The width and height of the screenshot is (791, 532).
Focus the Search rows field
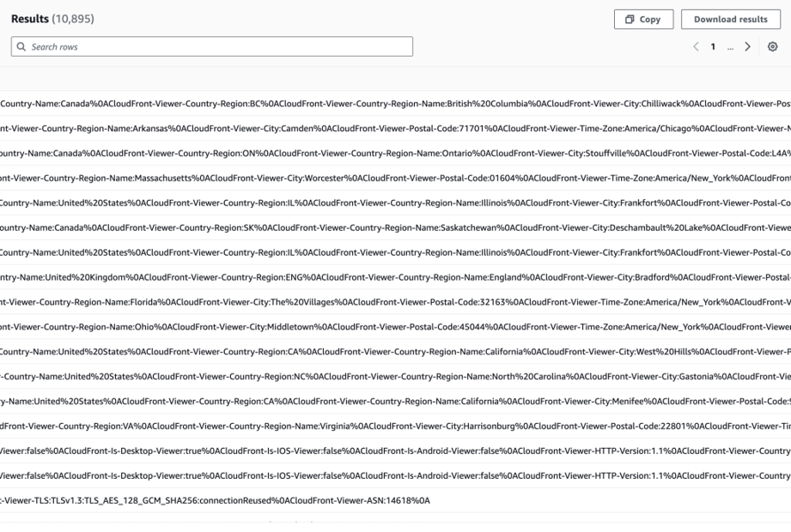(212, 46)
